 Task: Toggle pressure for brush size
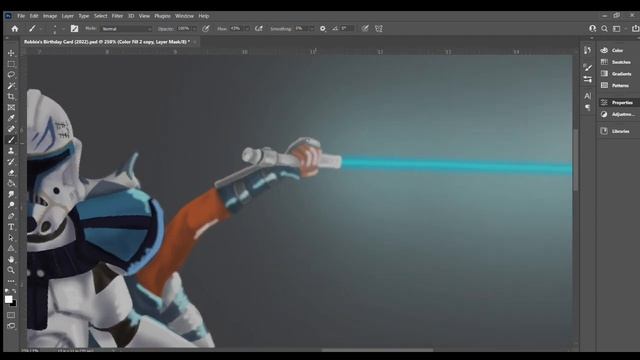click(x=365, y=29)
